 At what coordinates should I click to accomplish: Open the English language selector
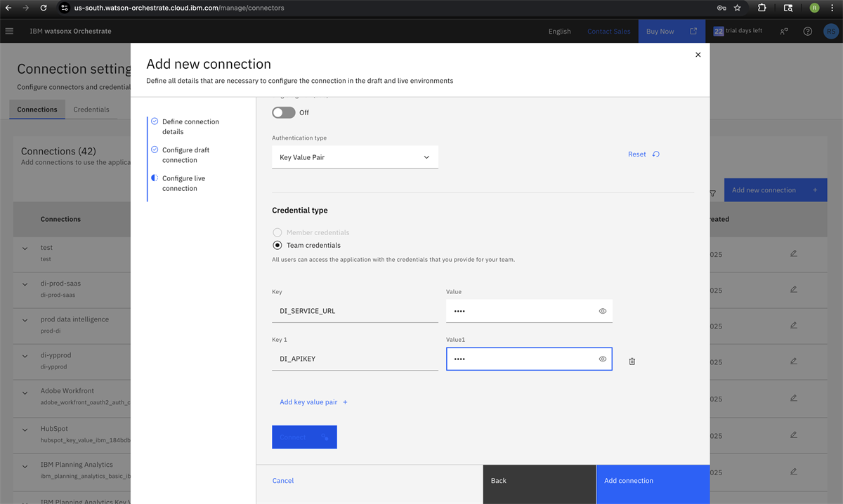(559, 31)
